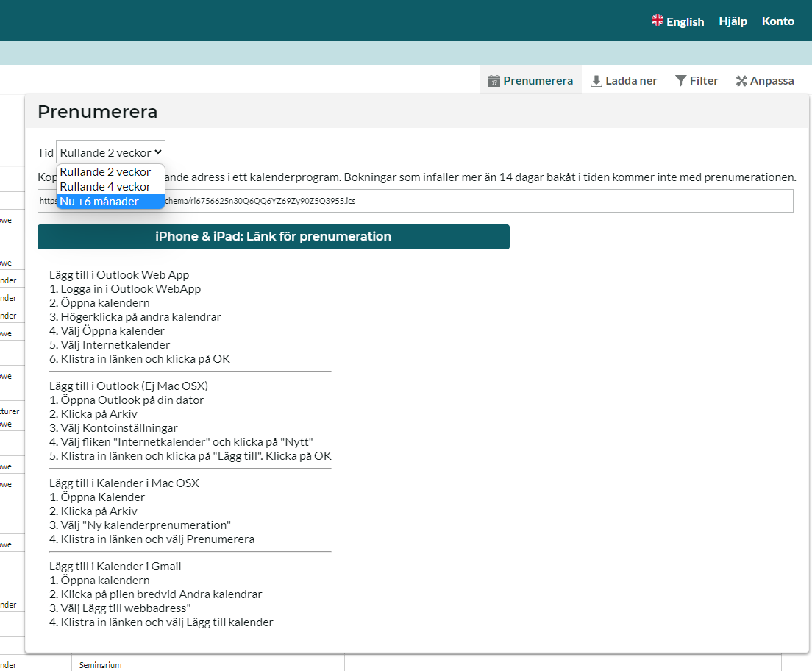Click '3. Välj Lägg till webbadress"' step
The image size is (812, 671).
click(x=120, y=608)
